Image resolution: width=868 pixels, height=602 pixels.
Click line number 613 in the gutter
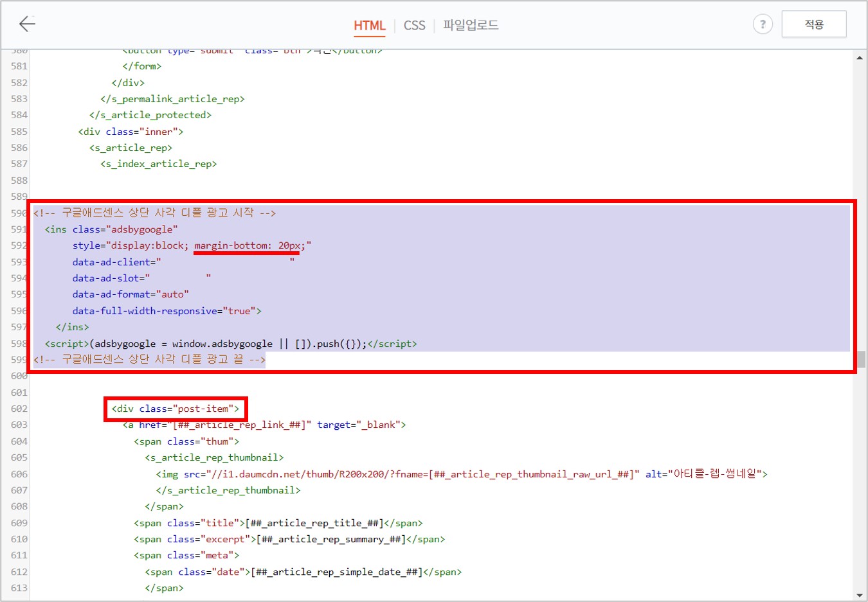(x=19, y=588)
